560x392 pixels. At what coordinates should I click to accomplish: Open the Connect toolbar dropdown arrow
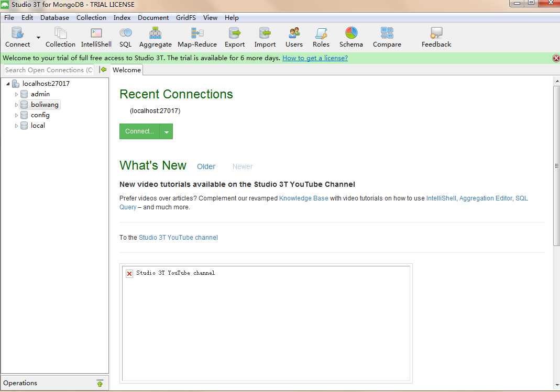pos(38,38)
